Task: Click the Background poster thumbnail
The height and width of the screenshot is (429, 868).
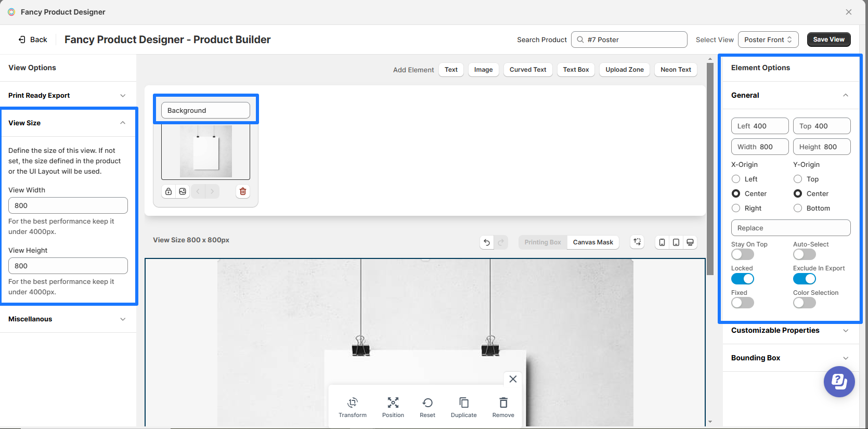Action: click(205, 151)
